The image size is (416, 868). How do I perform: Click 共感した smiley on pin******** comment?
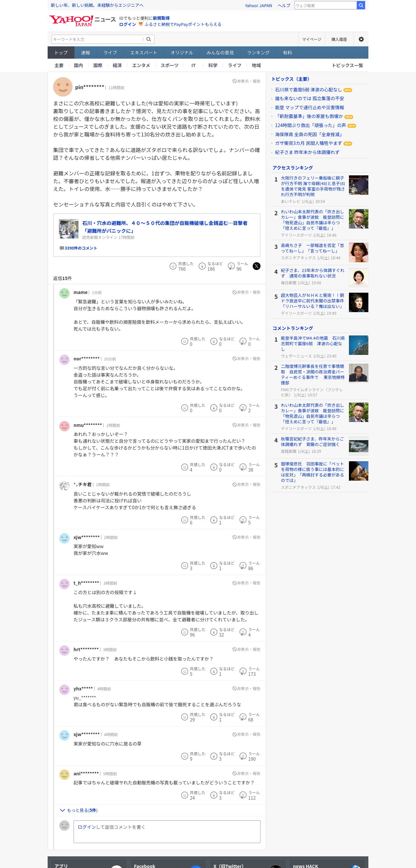tap(173, 266)
